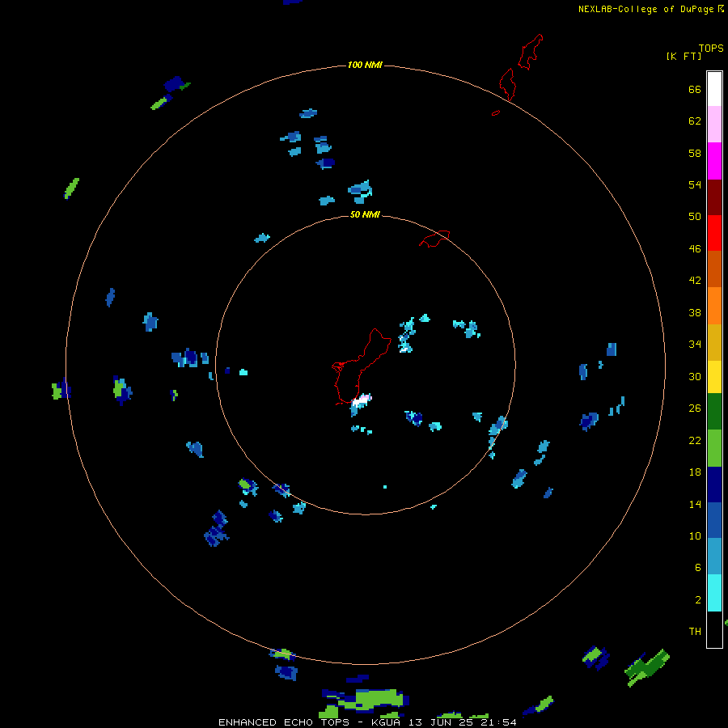
Task: Click the legend scale value 10
Action: coord(695,535)
